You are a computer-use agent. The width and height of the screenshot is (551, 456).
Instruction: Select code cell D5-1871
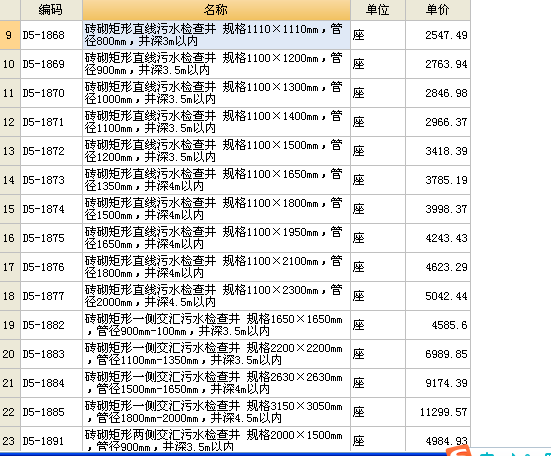click(x=51, y=122)
